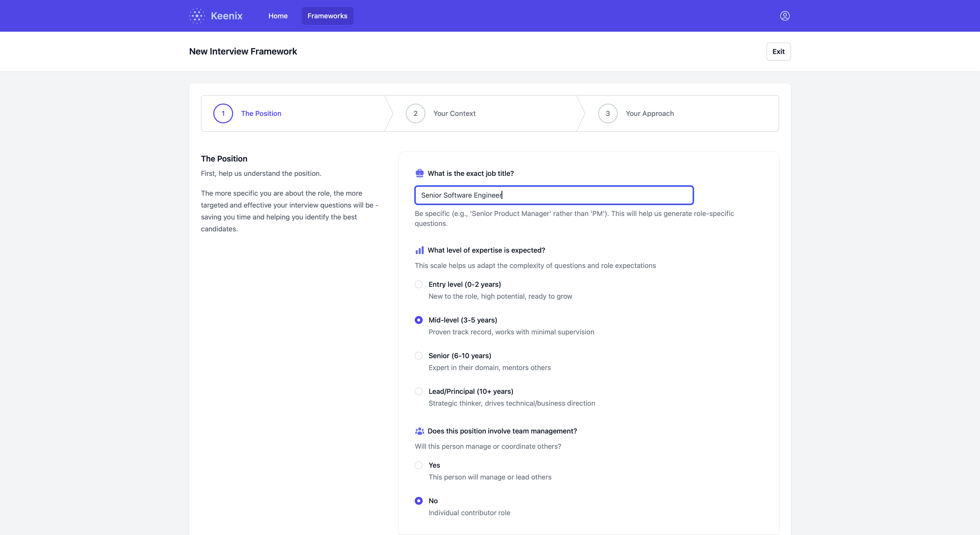
Task: Click the step 3 circle number
Action: pos(608,113)
